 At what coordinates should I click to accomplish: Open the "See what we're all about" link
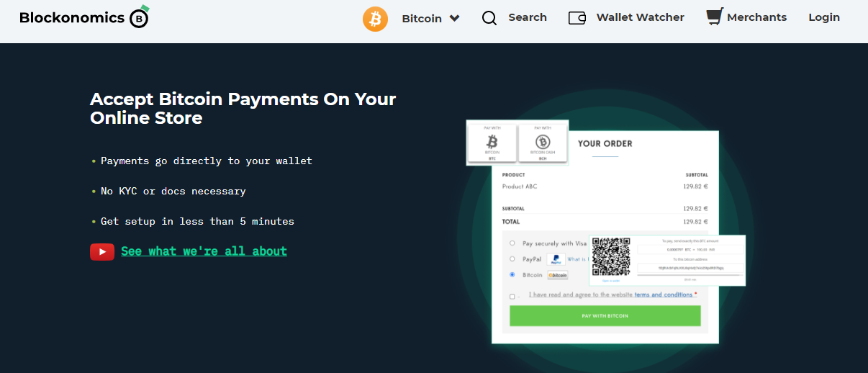pyautogui.click(x=204, y=251)
